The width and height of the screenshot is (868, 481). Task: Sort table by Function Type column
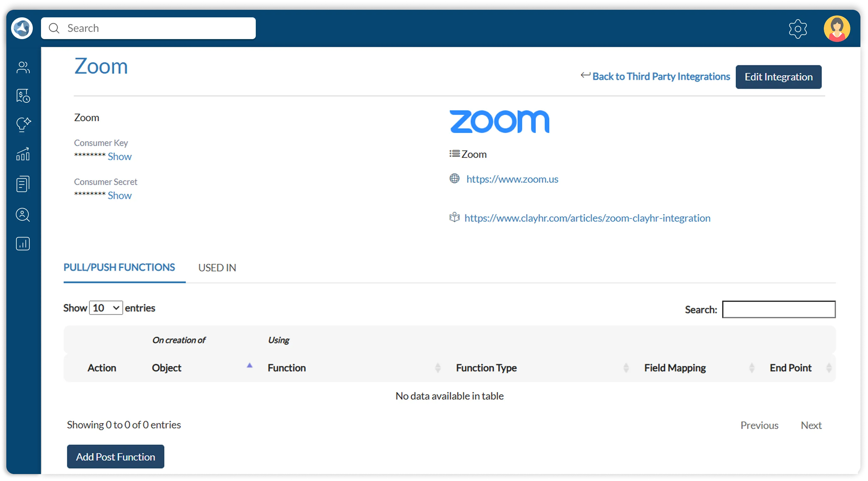click(486, 368)
